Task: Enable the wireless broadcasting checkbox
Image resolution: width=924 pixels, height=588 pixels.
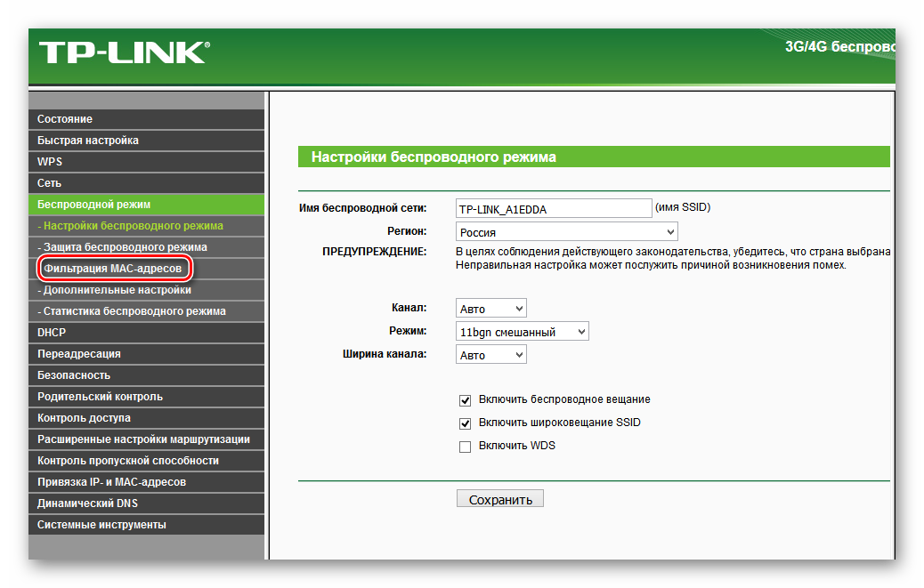Action: (465, 400)
